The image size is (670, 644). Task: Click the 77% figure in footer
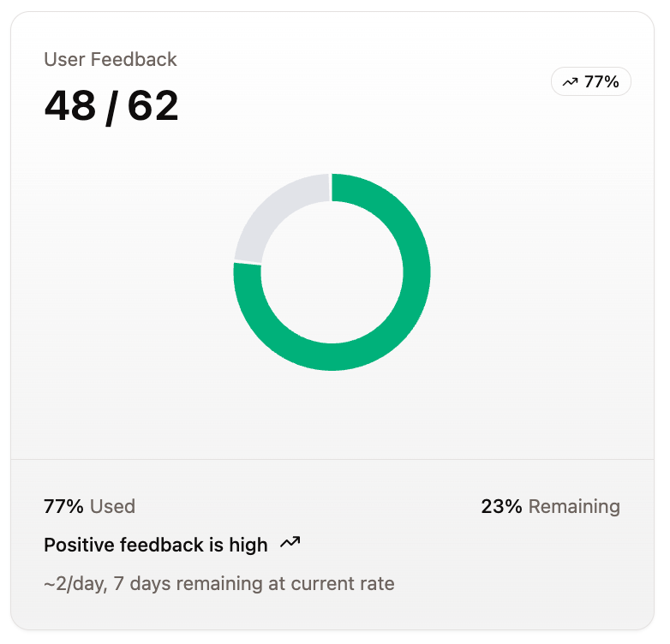click(63, 506)
